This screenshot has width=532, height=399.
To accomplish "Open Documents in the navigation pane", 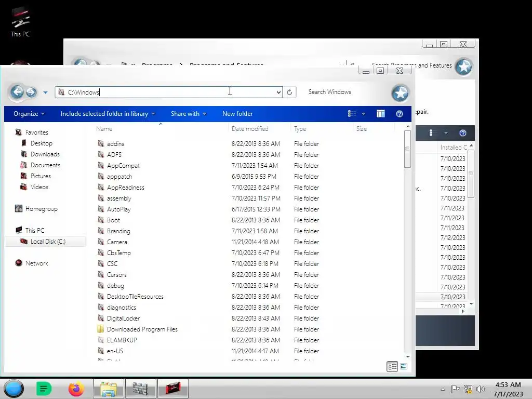I will tap(45, 165).
